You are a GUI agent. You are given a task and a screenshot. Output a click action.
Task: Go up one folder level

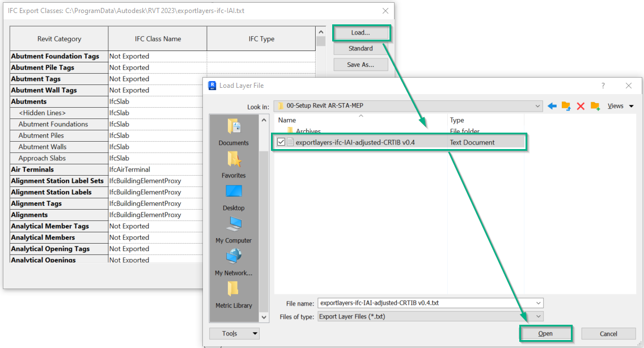566,106
